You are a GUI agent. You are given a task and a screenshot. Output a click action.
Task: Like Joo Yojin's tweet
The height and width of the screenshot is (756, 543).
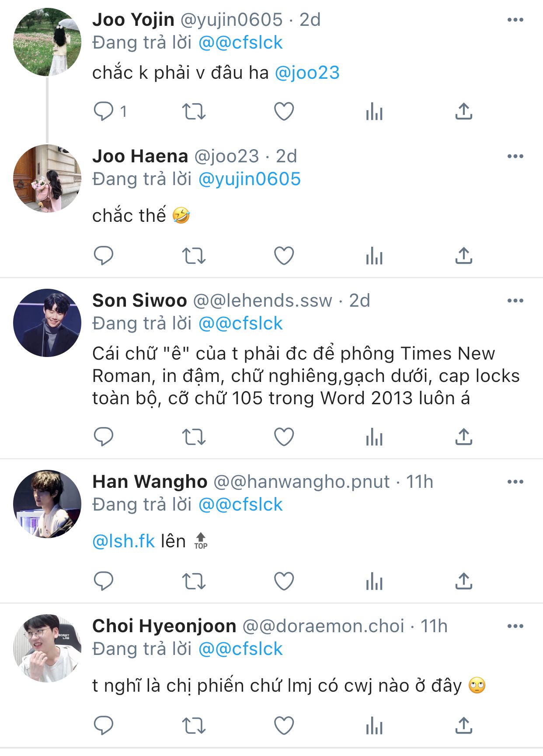(x=284, y=112)
